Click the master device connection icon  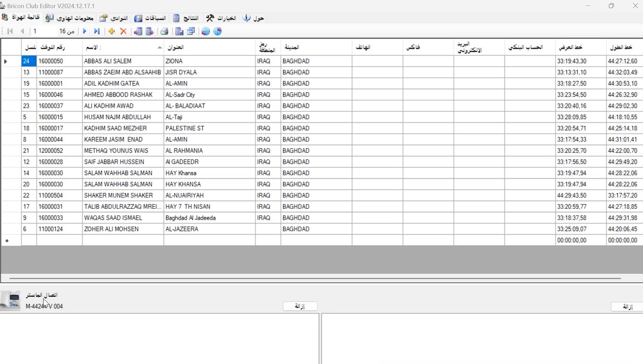[11, 301]
